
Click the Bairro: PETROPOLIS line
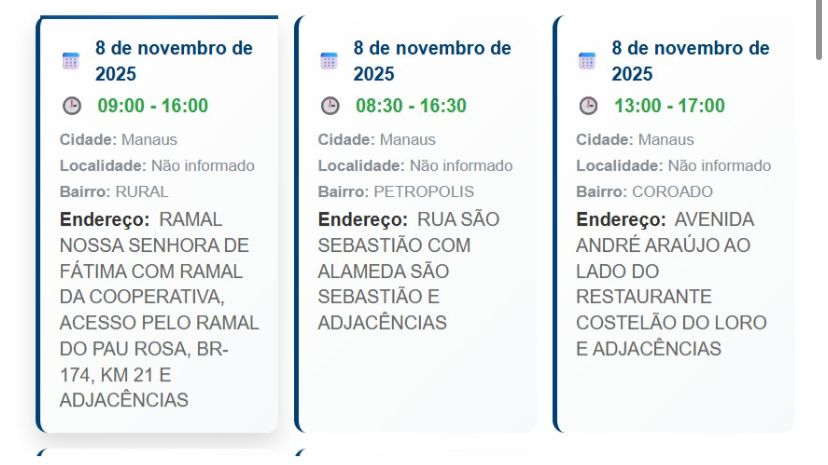coord(396,191)
